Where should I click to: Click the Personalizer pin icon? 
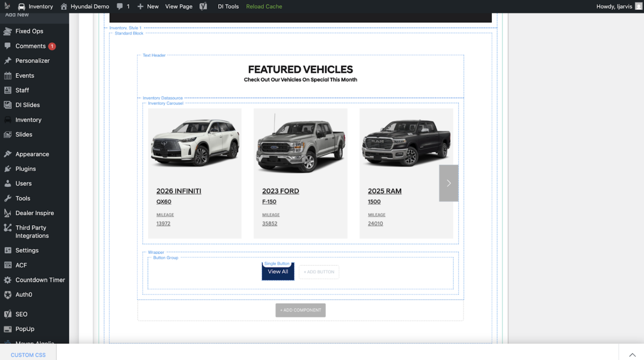(x=8, y=61)
